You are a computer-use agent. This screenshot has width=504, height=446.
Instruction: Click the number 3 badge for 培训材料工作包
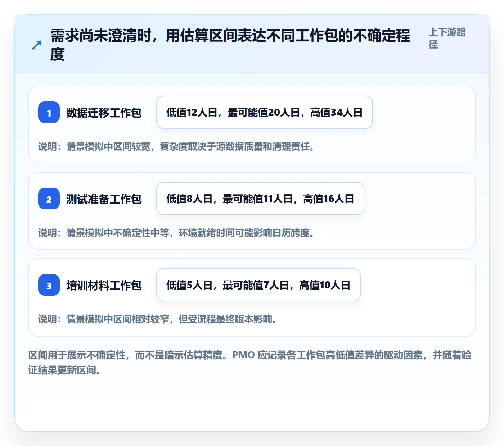(x=49, y=285)
